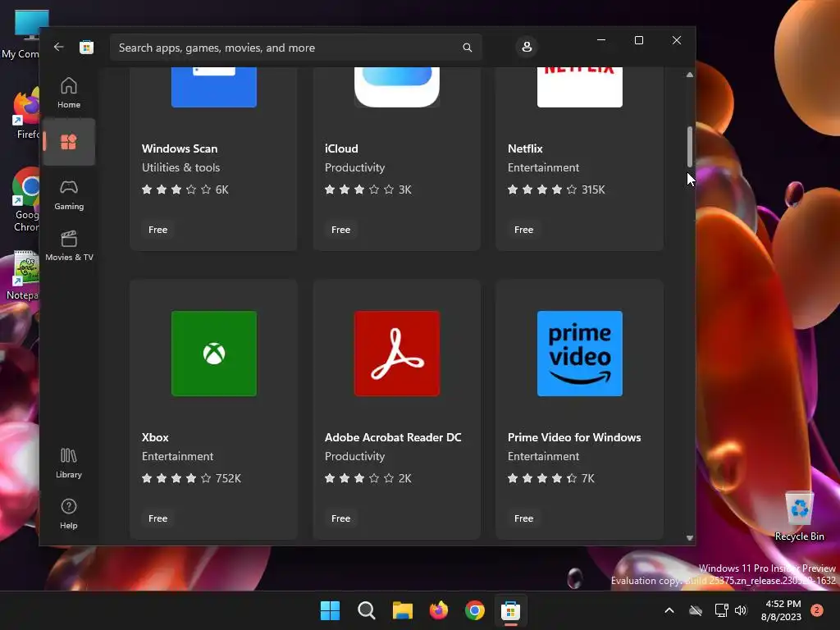Screen dimensions: 840x630
Task: Select the My Computer desktop icon
Action: 21,34
